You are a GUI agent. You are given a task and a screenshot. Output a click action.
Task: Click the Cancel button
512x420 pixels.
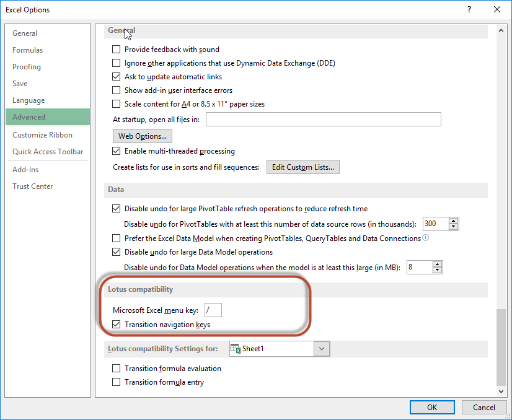coord(484,407)
